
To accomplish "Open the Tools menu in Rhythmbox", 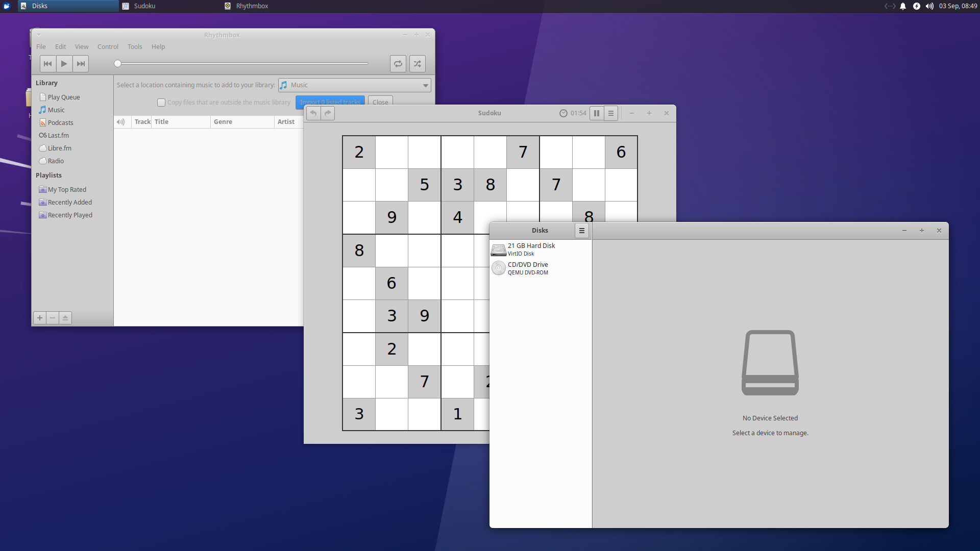I will pyautogui.click(x=135, y=46).
